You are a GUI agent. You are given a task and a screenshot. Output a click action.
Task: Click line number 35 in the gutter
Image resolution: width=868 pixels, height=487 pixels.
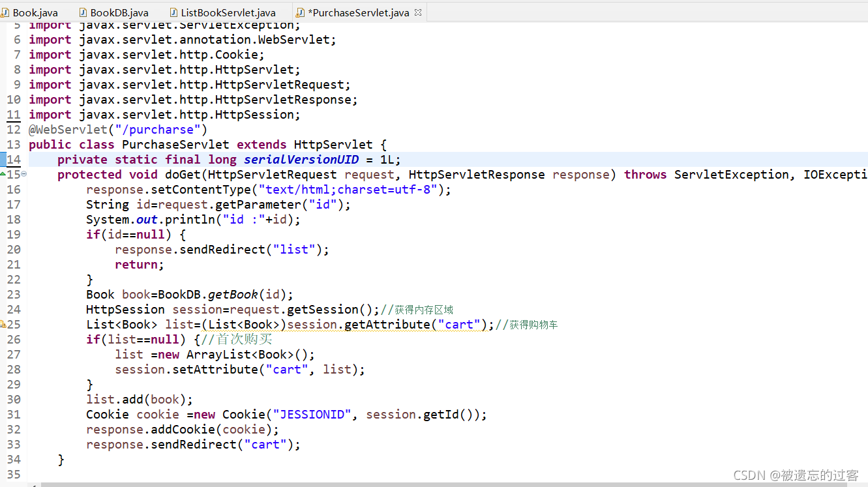tap(14, 475)
